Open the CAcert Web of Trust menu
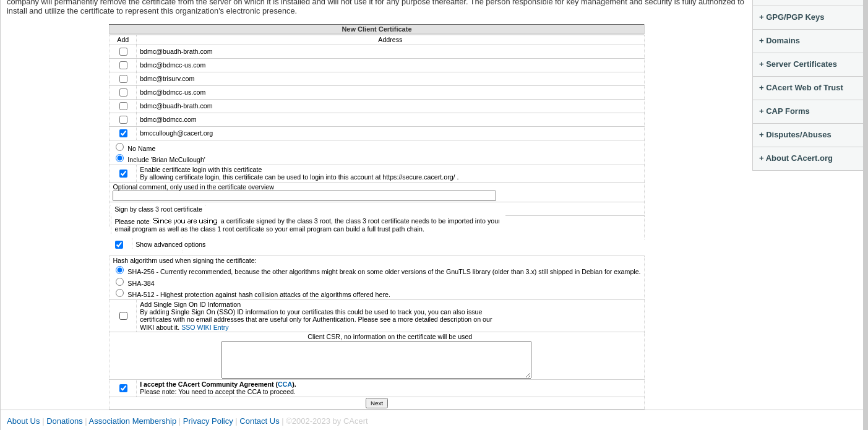 point(807,88)
